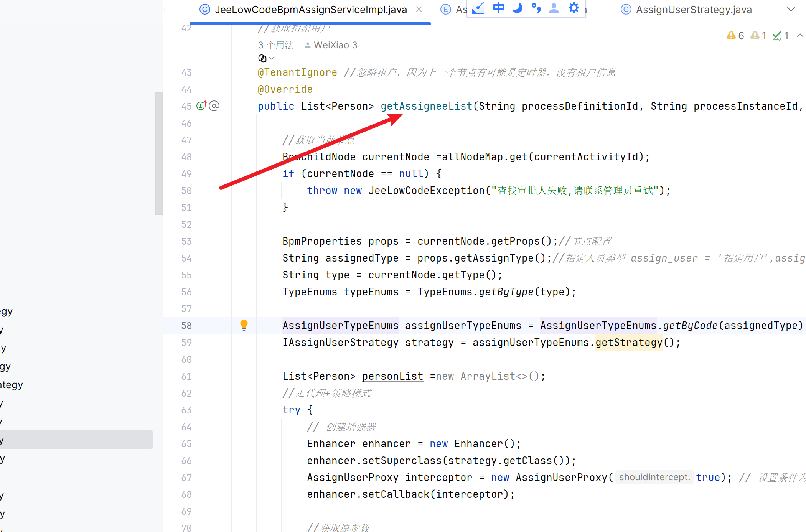Click the underlined personList variable
806x532 pixels.
[392, 376]
